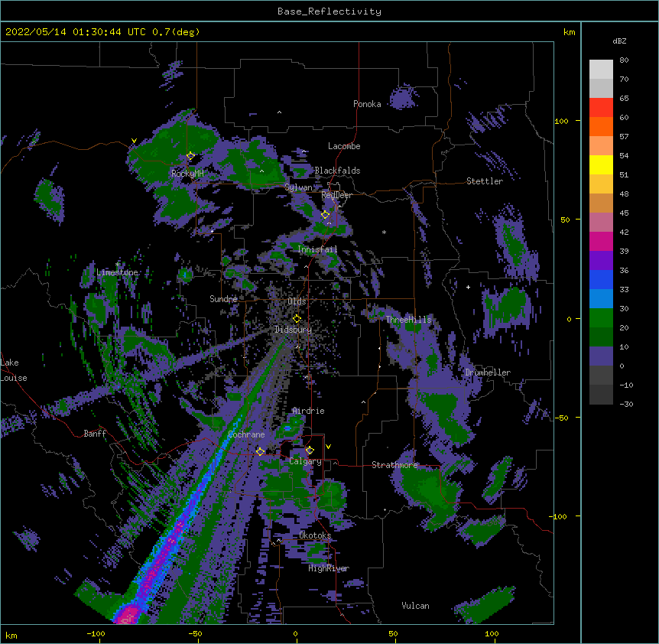Select the RedDeer label
The height and width of the screenshot is (644, 659).
(x=336, y=195)
